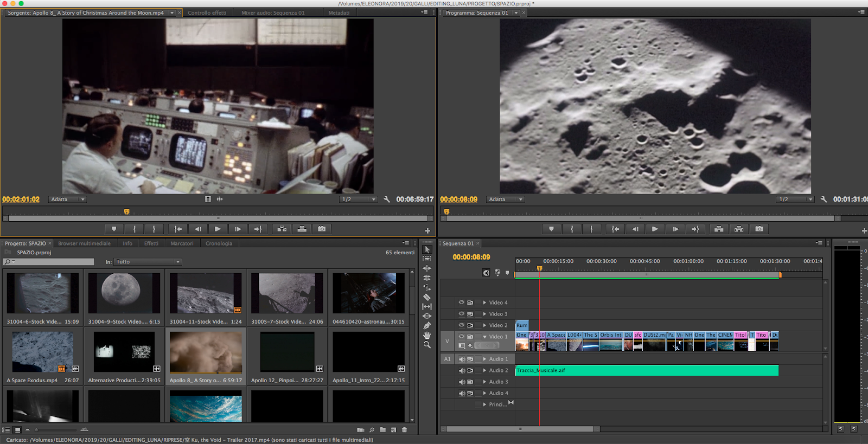
Task: Mute Audio 3 track speaker toggle
Action: 462,382
